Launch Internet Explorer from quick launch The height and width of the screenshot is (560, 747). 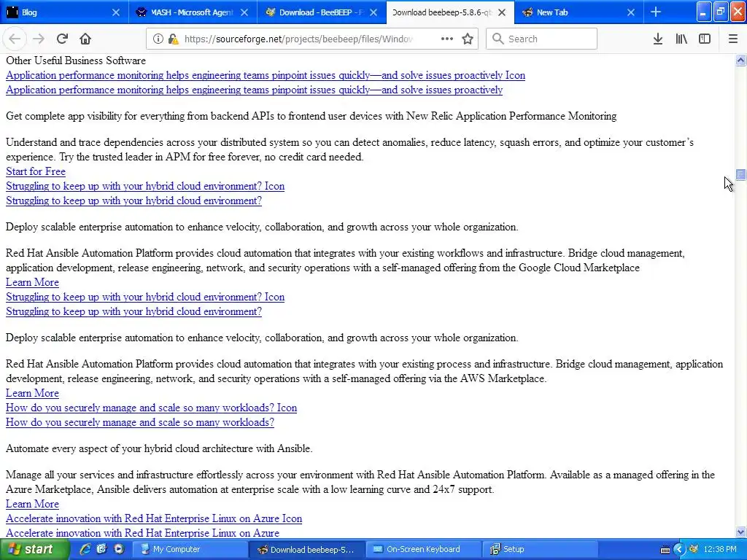click(85, 549)
